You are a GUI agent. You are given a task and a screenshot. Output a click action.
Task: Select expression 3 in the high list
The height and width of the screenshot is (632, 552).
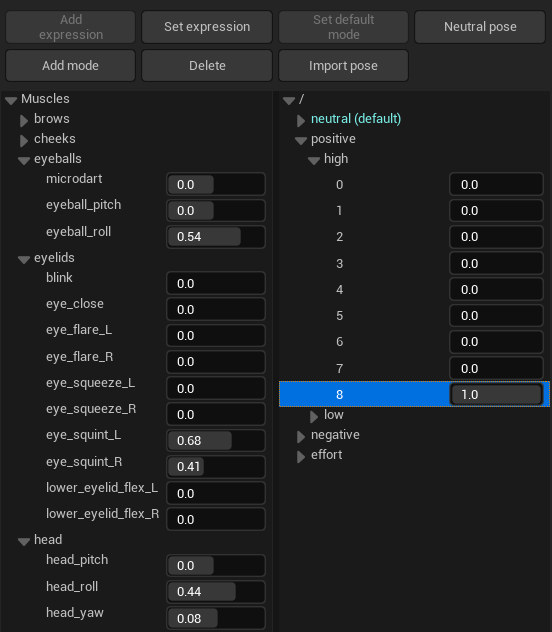click(414, 263)
